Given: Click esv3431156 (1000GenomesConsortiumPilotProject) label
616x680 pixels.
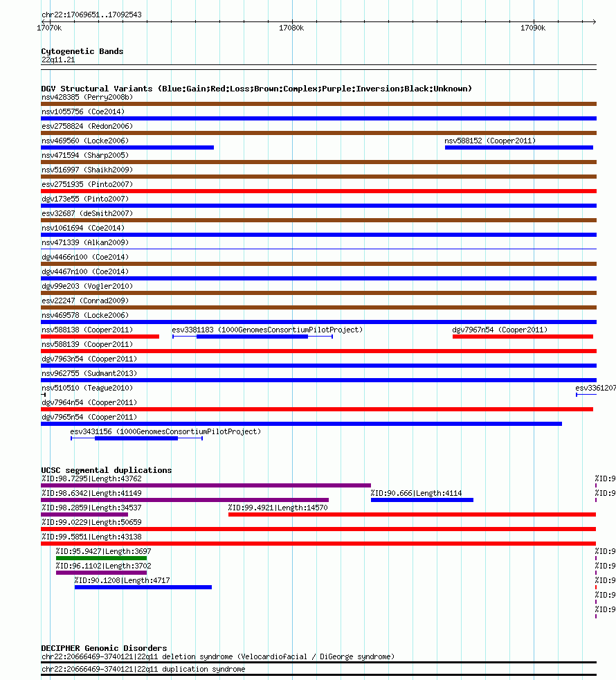Looking at the screenshot, I should (x=165, y=431).
